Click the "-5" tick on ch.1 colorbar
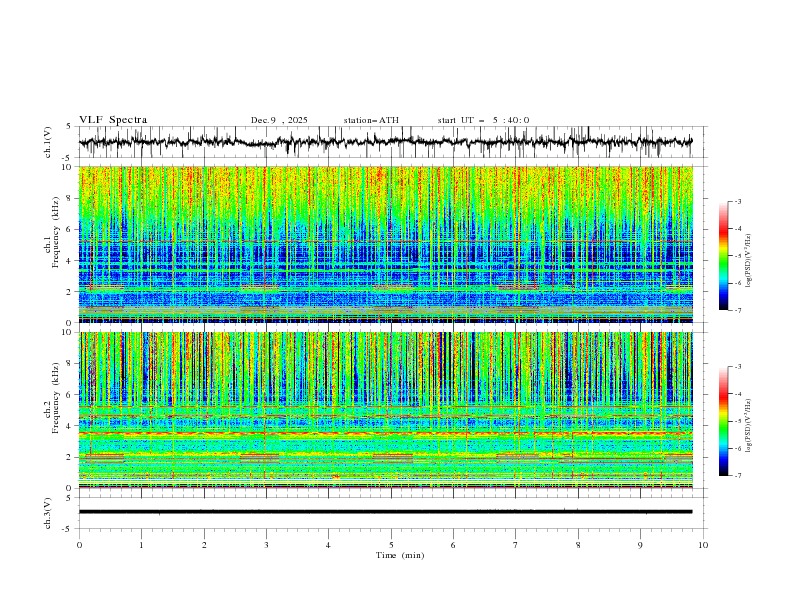This screenshot has height=612, width=792. [x=737, y=256]
